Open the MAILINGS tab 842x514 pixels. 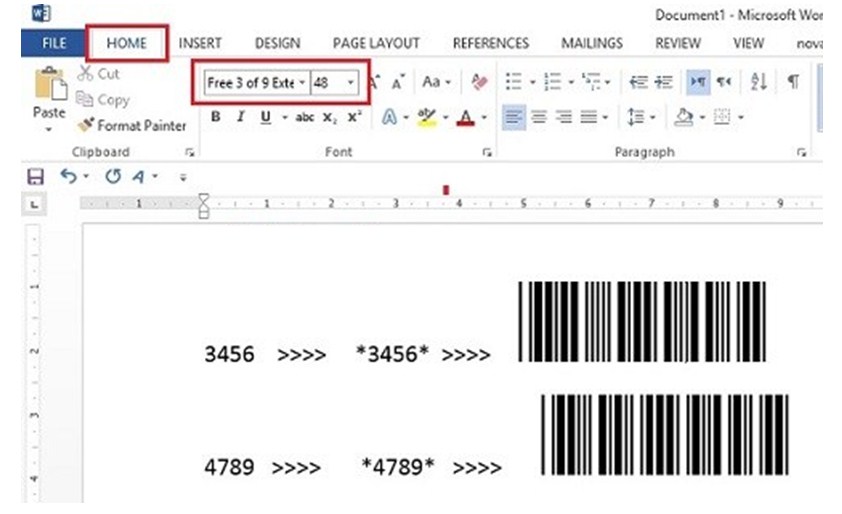(x=592, y=43)
